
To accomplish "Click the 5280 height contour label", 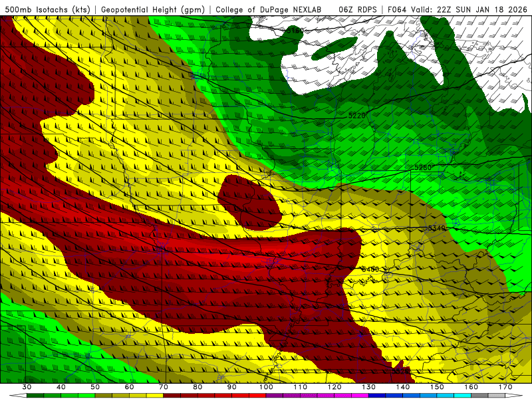I will (423, 167).
